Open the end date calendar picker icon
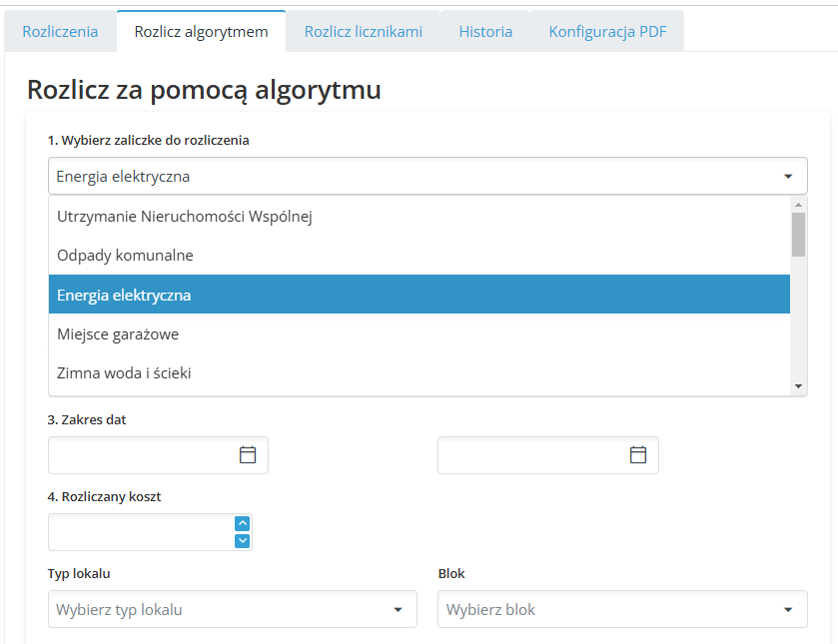 coord(638,455)
